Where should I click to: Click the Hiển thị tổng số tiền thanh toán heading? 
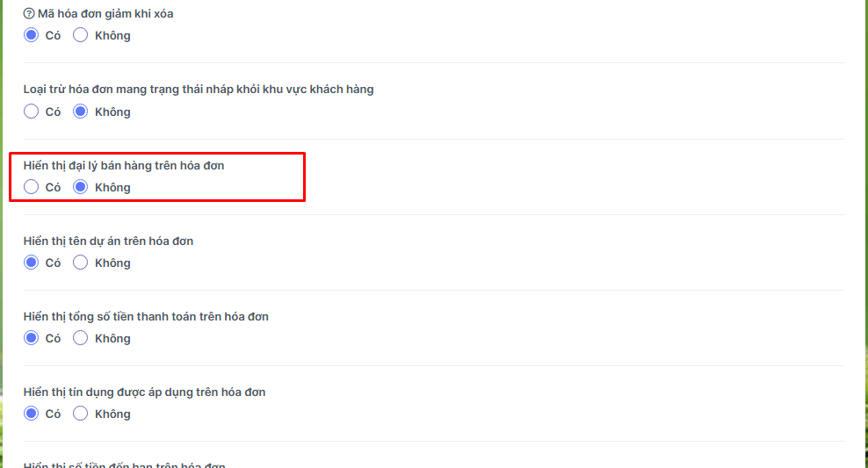[146, 316]
